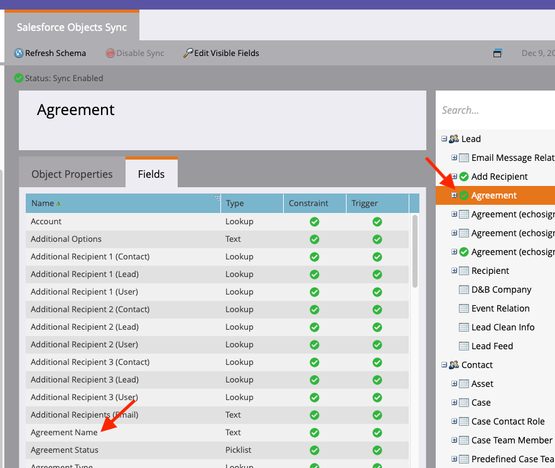The image size is (555, 468).
Task: Click the Refresh Schema globe icon
Action: point(19,53)
